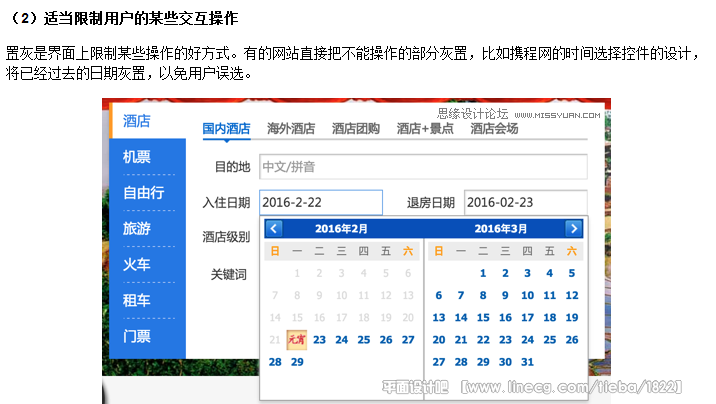Go to previous month in calendar
The height and width of the screenshot is (404, 716).
coord(274,228)
